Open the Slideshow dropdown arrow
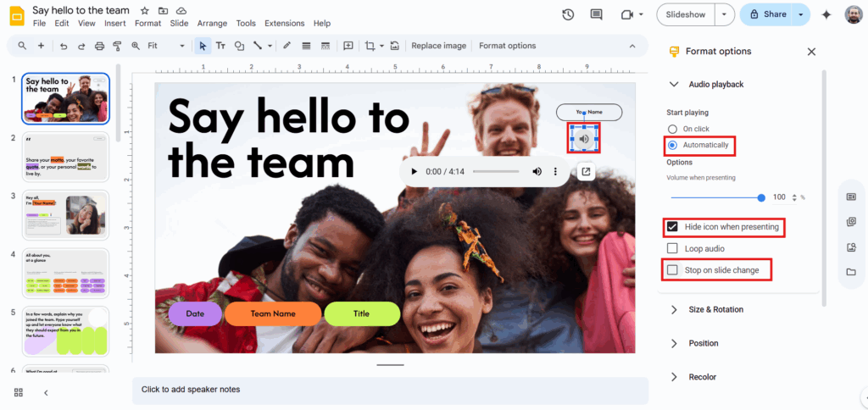 pyautogui.click(x=723, y=14)
